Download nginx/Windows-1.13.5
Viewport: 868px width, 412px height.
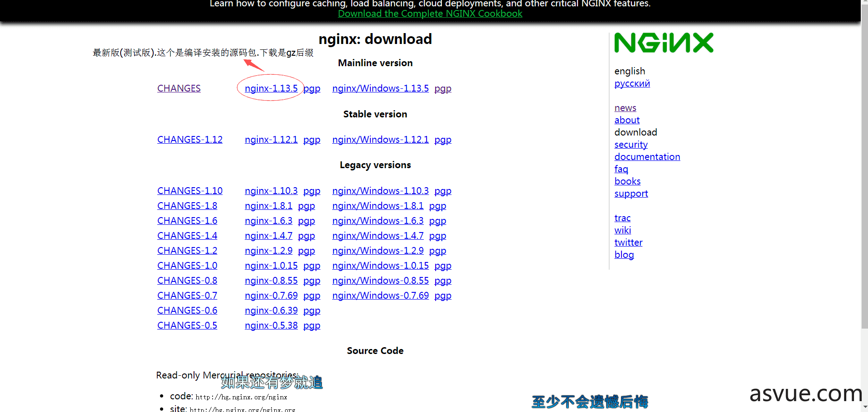click(380, 88)
